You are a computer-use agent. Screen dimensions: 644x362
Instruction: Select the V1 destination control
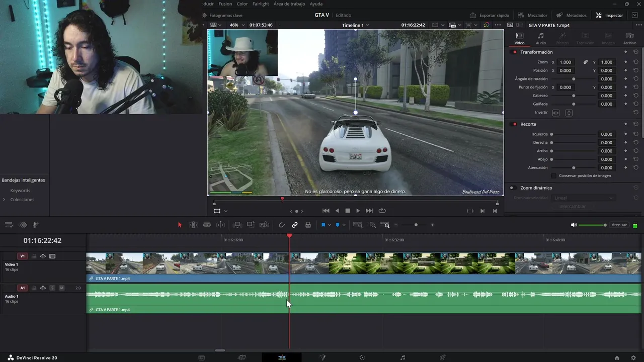coord(22,256)
